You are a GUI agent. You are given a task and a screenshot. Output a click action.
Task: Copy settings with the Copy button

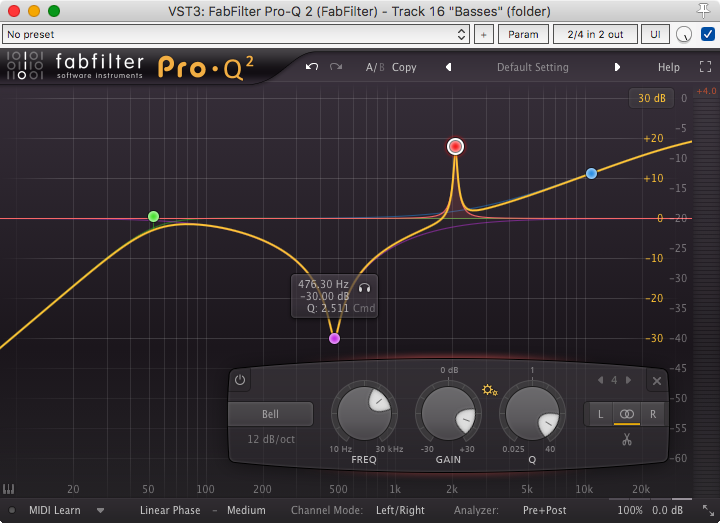tap(404, 67)
